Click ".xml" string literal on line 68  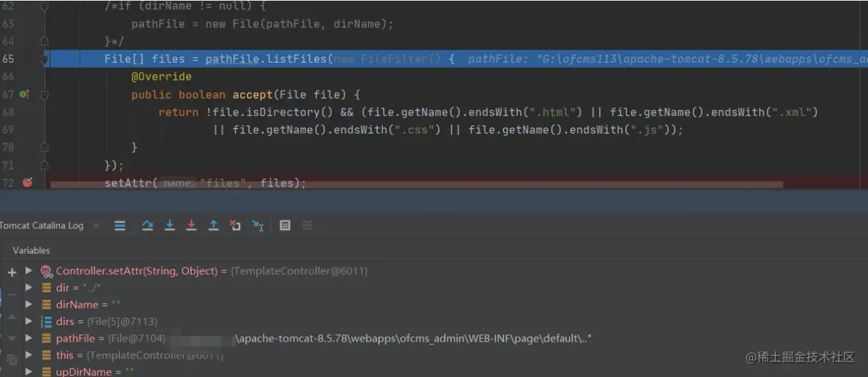(x=787, y=112)
